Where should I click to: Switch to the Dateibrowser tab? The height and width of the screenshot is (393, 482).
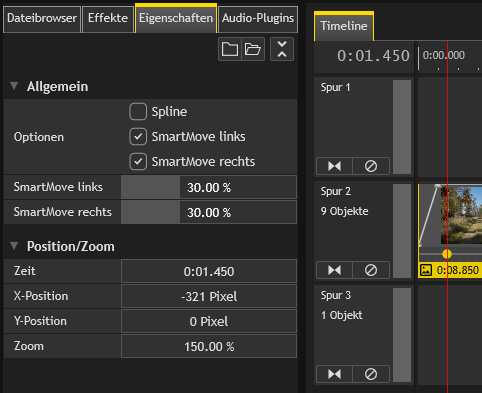[42, 18]
